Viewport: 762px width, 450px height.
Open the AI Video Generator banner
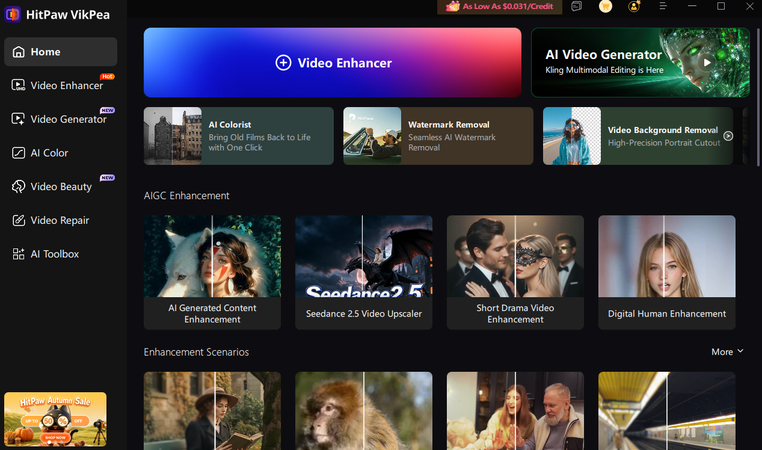pos(640,63)
